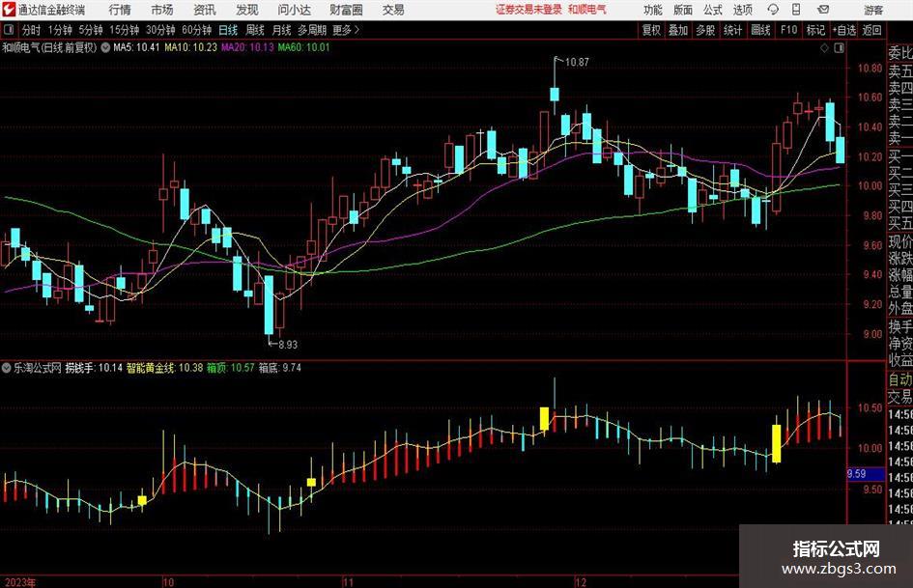Open the 画线 drawing tools
This screenshot has height=588, width=913.
coord(760,30)
